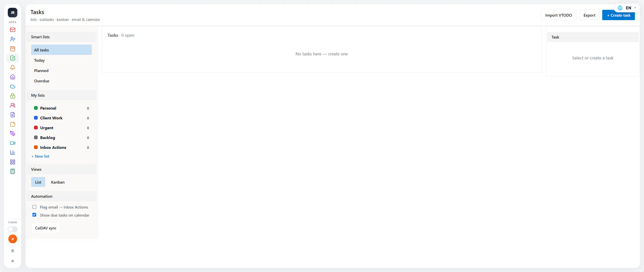Enable Flag email to Inbox Actions checkbox
Image resolution: width=644 pixels, height=272 pixels.
34,207
